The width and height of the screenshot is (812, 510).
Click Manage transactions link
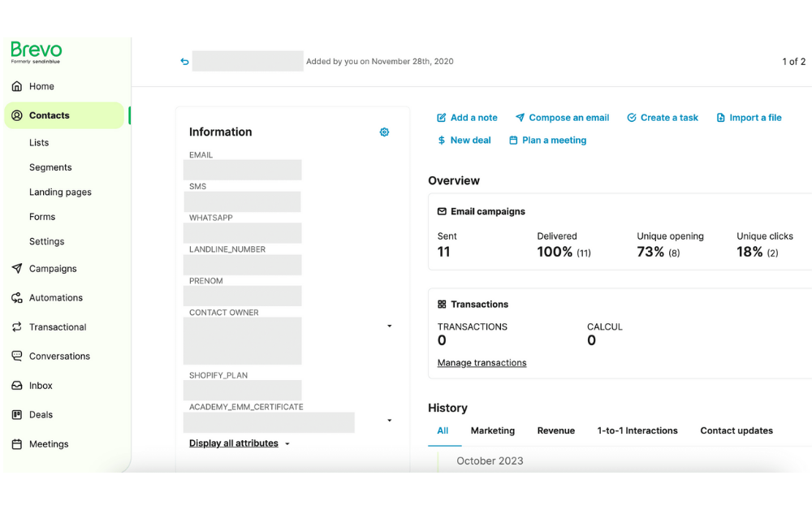coord(482,363)
